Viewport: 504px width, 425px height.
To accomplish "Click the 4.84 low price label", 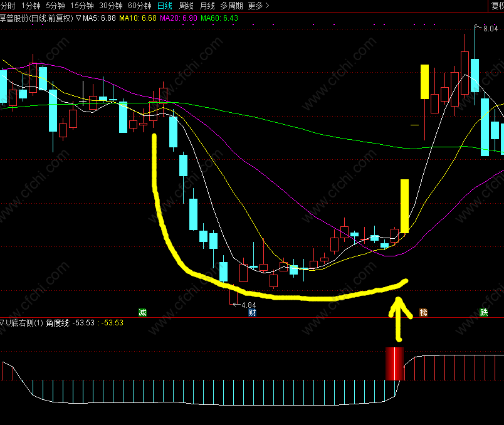I will coord(249,305).
